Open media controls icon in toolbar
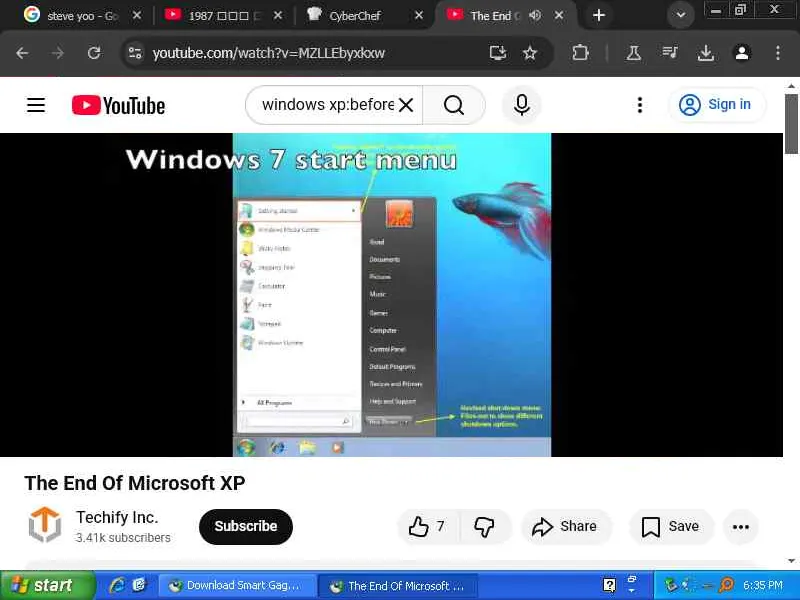The height and width of the screenshot is (600, 800). coord(669,53)
